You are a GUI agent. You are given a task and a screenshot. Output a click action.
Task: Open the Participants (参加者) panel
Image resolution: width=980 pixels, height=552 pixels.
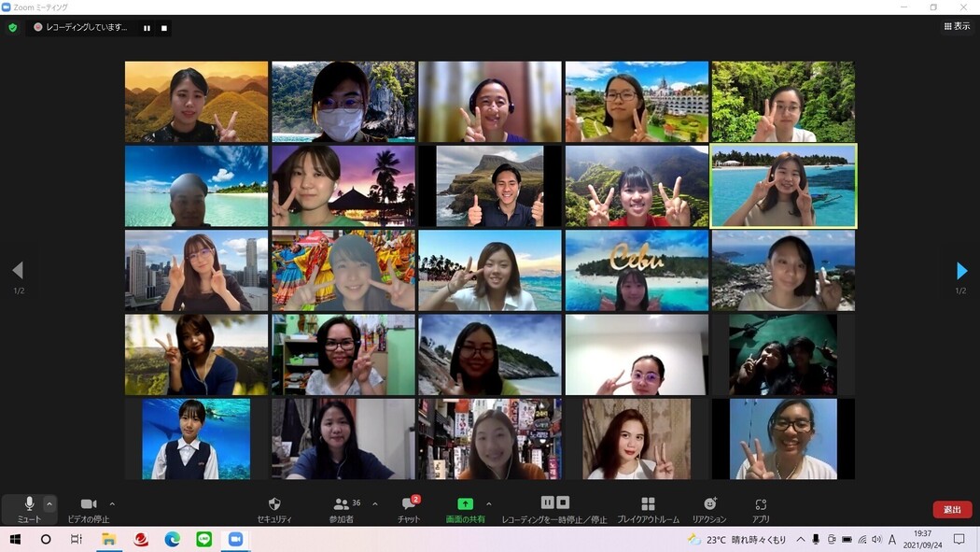[x=342, y=504]
